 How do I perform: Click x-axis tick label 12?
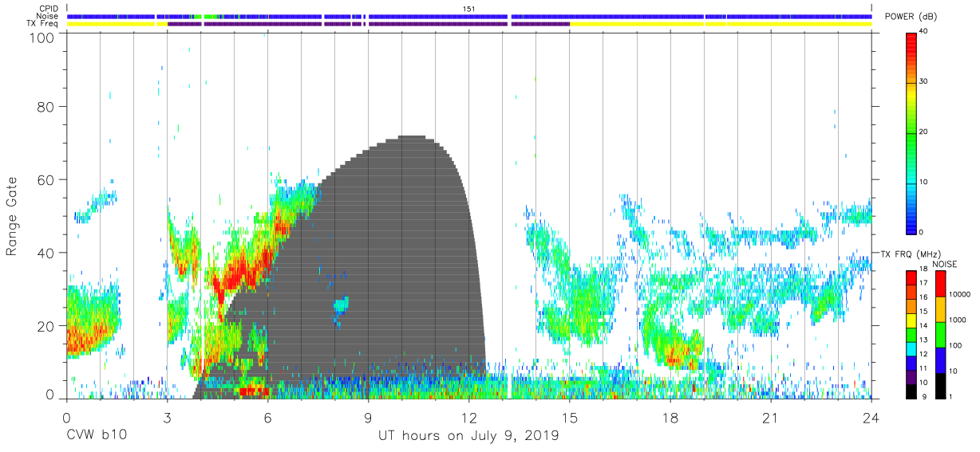tap(469, 418)
